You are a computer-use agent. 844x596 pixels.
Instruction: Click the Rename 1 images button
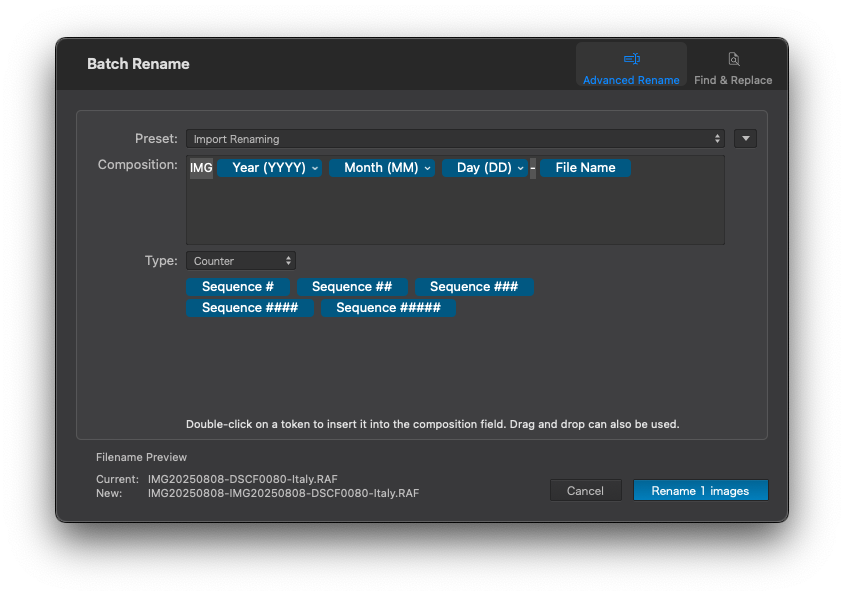(700, 491)
